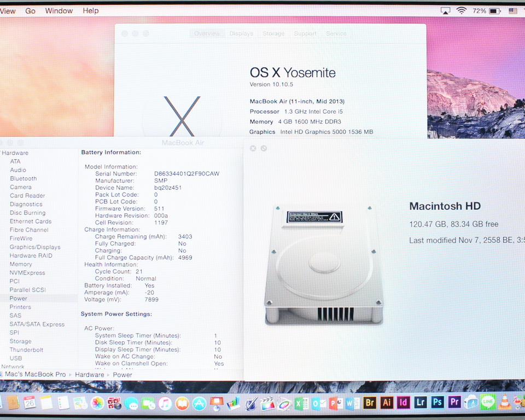Launch VLC media player from the Dock
Screen dimensions: 525x420
click(x=505, y=401)
